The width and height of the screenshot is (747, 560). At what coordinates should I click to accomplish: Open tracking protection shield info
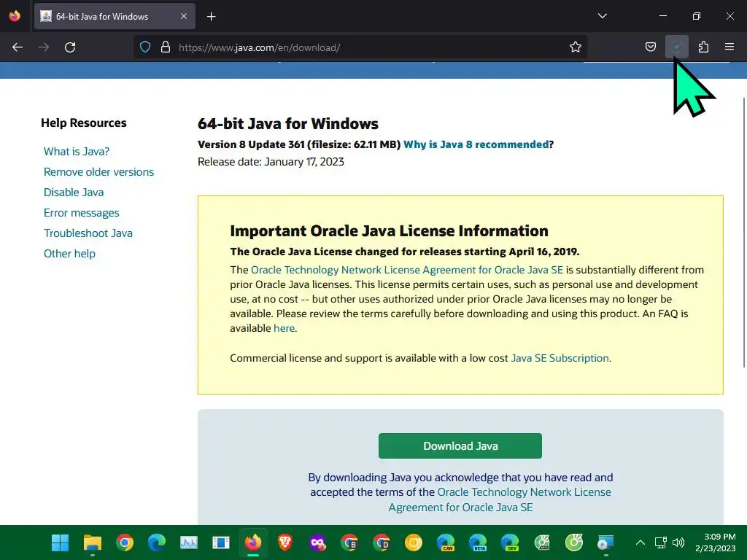145,47
